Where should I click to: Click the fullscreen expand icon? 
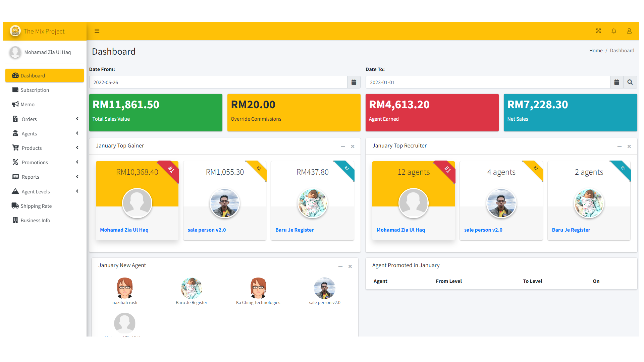click(x=598, y=31)
